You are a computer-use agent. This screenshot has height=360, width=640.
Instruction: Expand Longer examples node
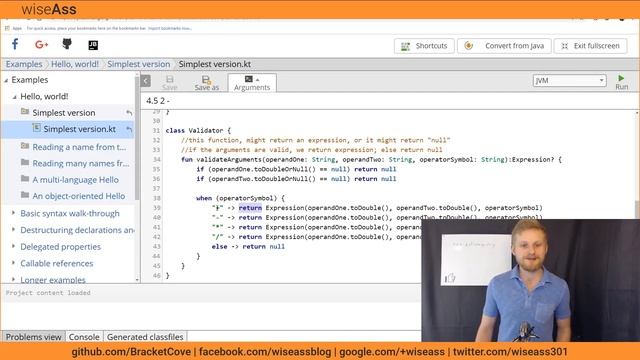pyautogui.click(x=13, y=280)
